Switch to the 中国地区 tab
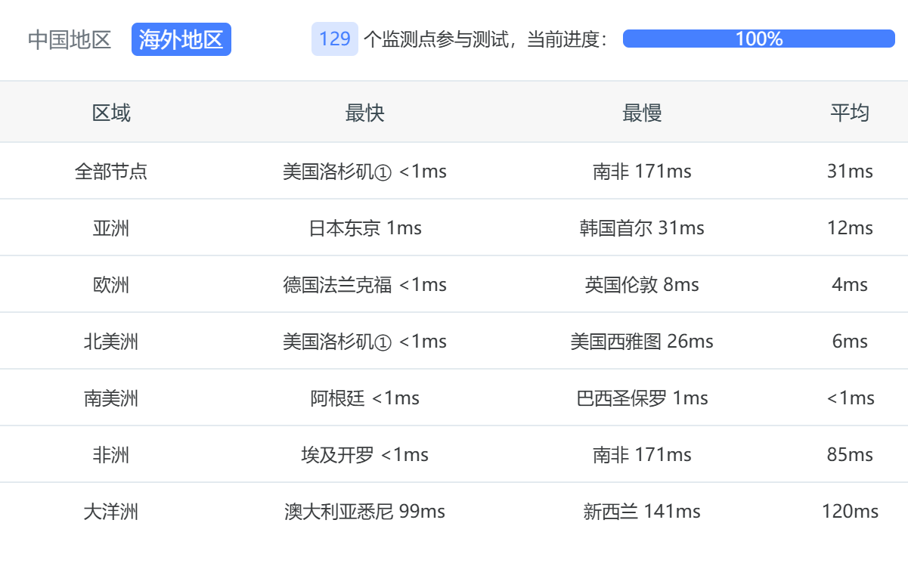This screenshot has width=908, height=588. click(x=70, y=39)
